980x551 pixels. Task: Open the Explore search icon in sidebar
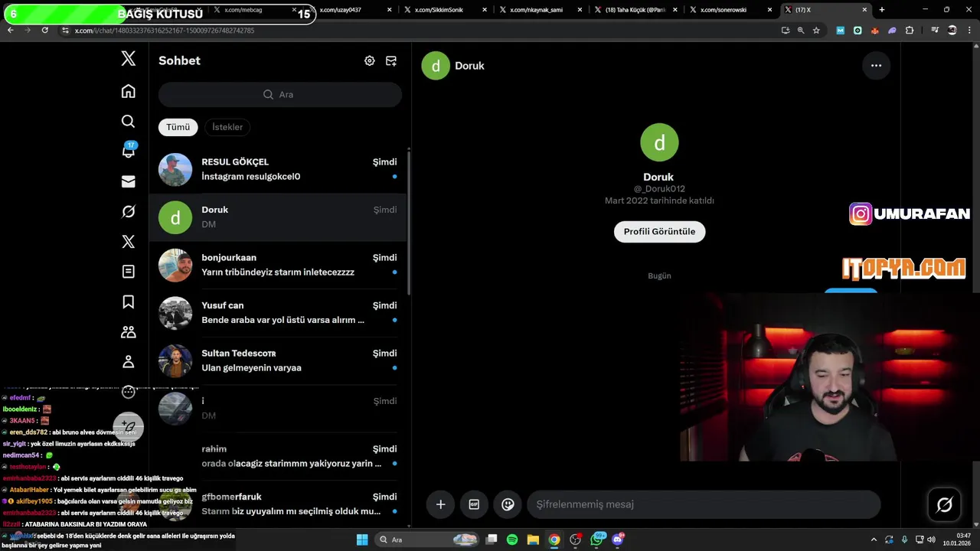(x=129, y=121)
